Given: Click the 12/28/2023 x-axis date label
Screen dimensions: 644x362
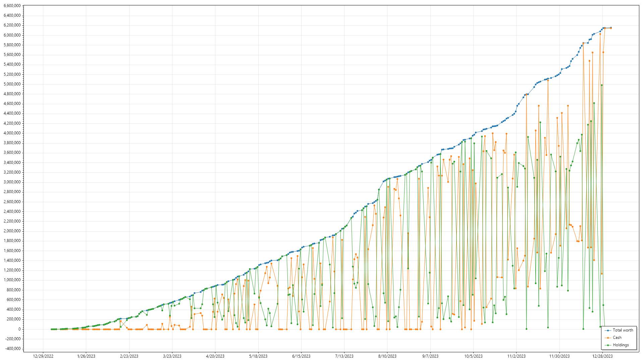Looking at the screenshot, I should tap(602, 356).
